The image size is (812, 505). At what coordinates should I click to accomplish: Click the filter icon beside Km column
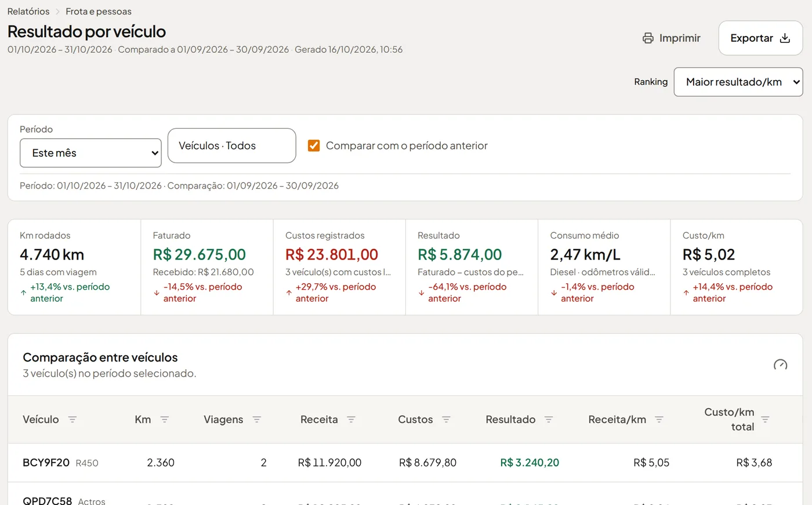[x=165, y=419]
